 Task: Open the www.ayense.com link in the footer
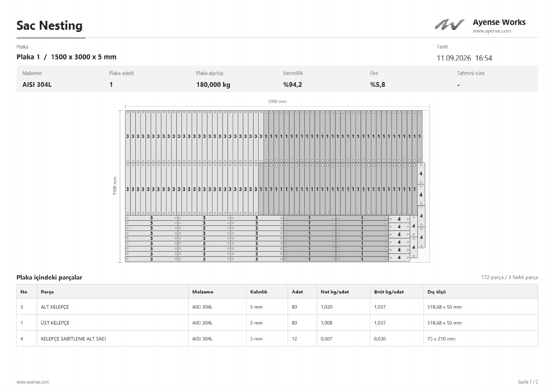click(33, 382)
